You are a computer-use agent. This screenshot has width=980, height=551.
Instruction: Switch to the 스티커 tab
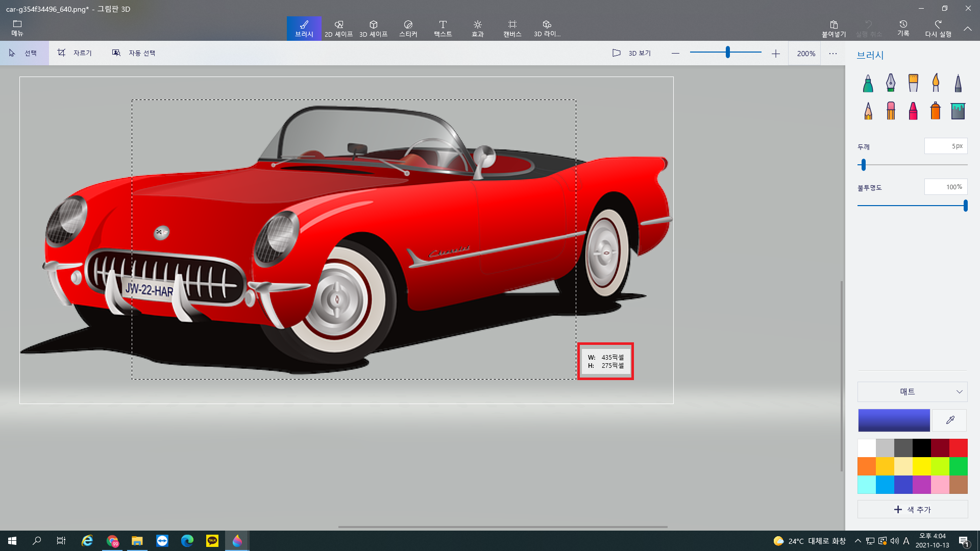(408, 29)
